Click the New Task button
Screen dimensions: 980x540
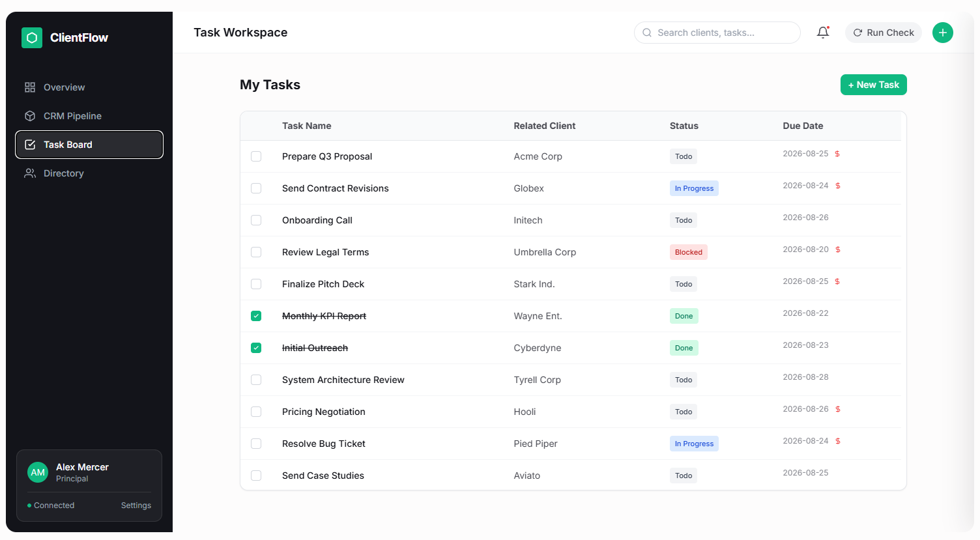point(873,85)
